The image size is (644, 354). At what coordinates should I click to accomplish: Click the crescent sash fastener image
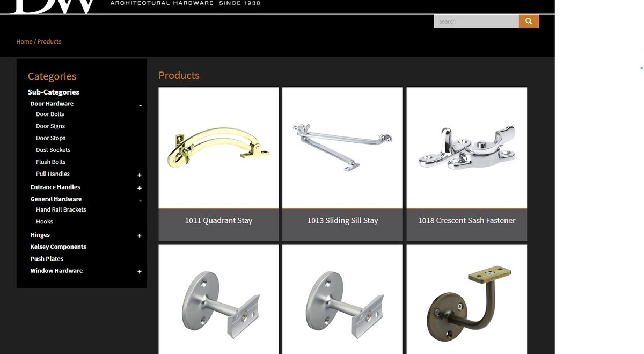pos(466,147)
